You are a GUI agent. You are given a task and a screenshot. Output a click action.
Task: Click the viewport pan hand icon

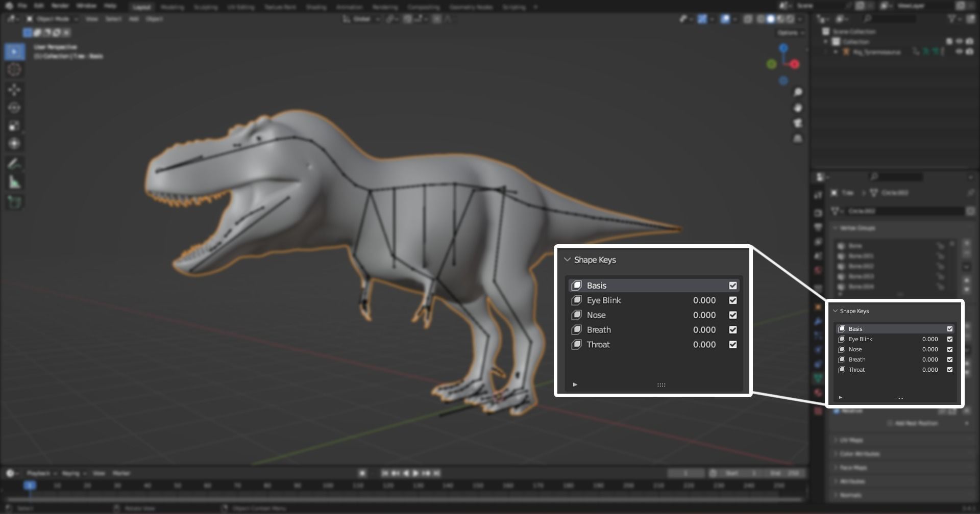[798, 108]
